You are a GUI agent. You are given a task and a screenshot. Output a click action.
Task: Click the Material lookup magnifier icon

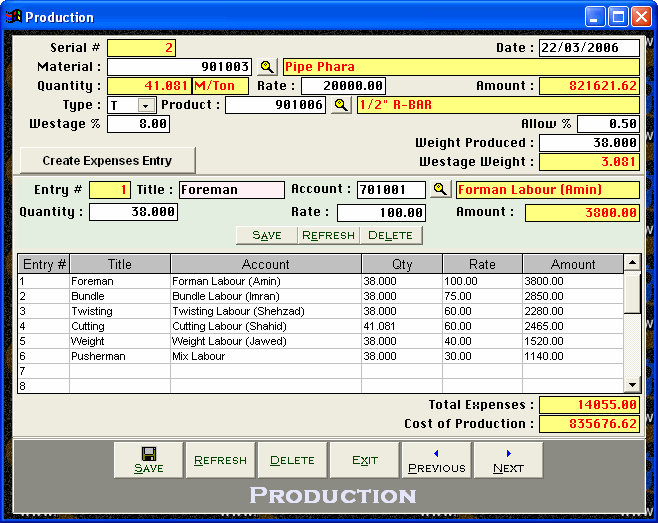[267, 67]
